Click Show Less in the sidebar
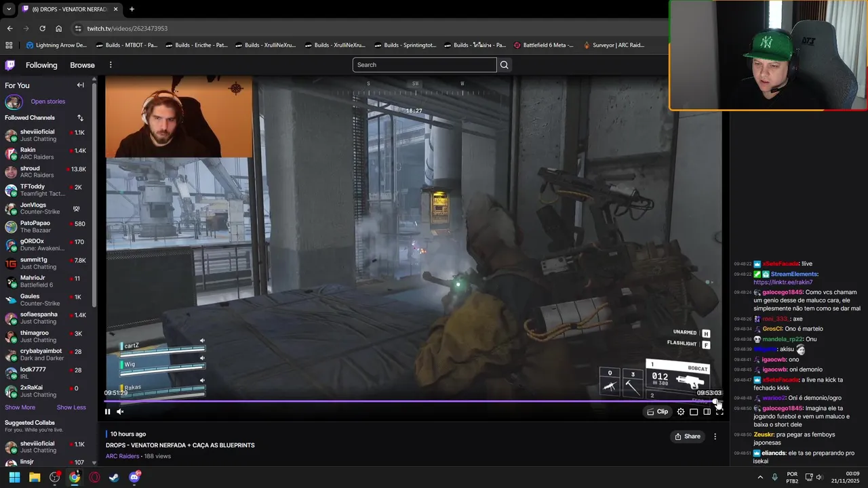This screenshot has height=488, width=868. click(71, 407)
